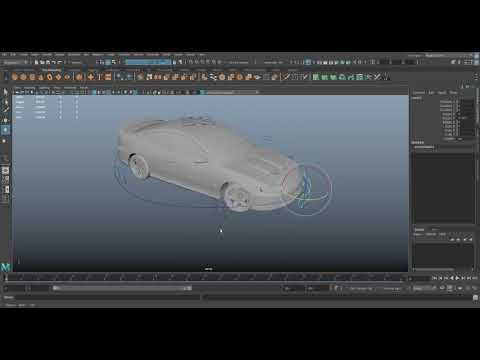Switch to the Poly Modeling shelf tab

coord(52,70)
